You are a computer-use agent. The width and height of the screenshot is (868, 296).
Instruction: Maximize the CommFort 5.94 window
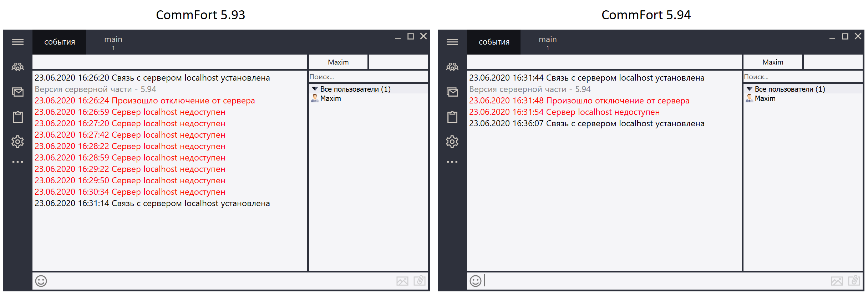(845, 36)
